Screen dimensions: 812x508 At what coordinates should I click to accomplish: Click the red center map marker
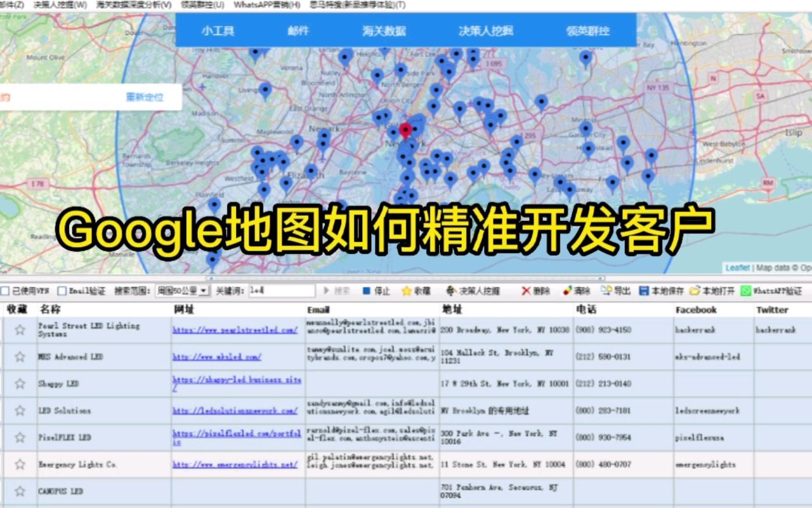(405, 131)
